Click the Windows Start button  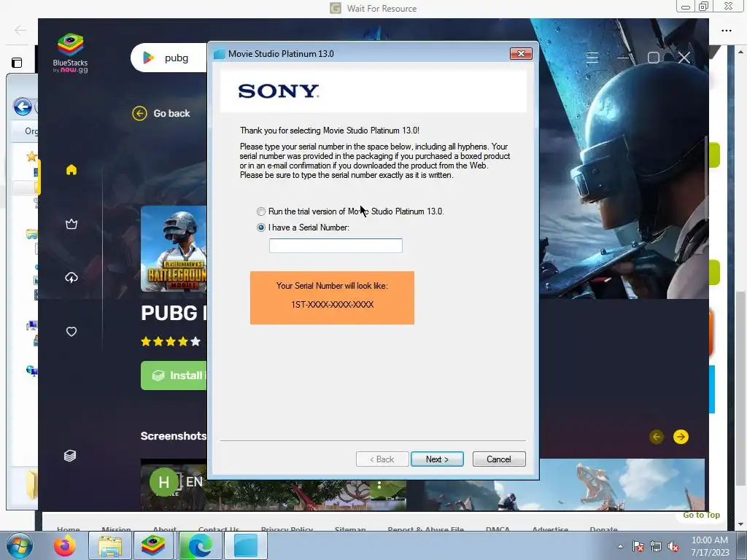coord(20,545)
